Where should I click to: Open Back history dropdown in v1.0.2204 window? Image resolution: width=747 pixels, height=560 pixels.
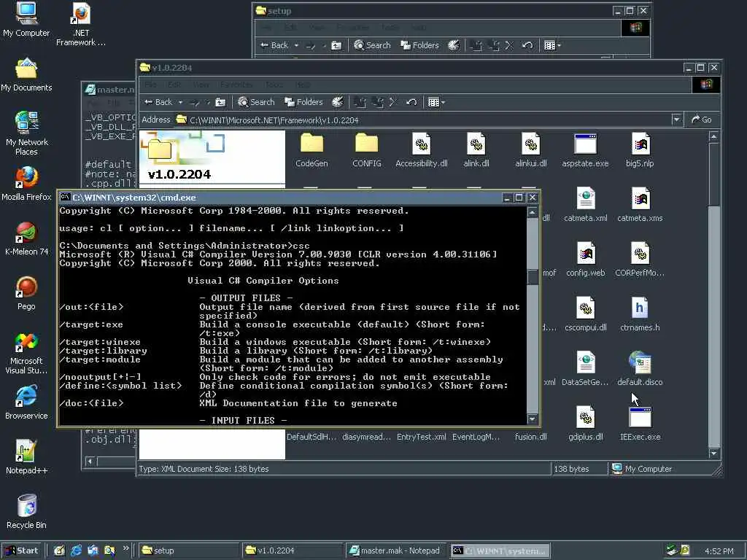pos(181,102)
